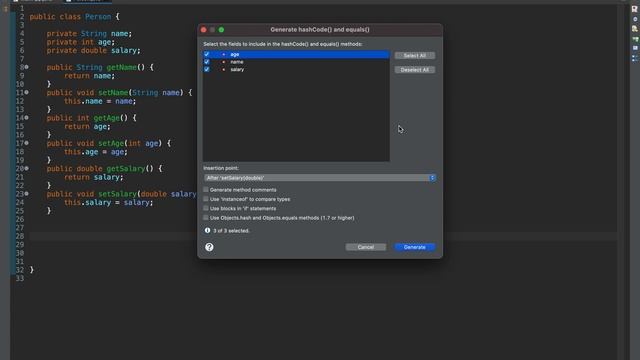Click the red field icon next to age
The width and height of the screenshot is (640, 360).
click(223, 54)
